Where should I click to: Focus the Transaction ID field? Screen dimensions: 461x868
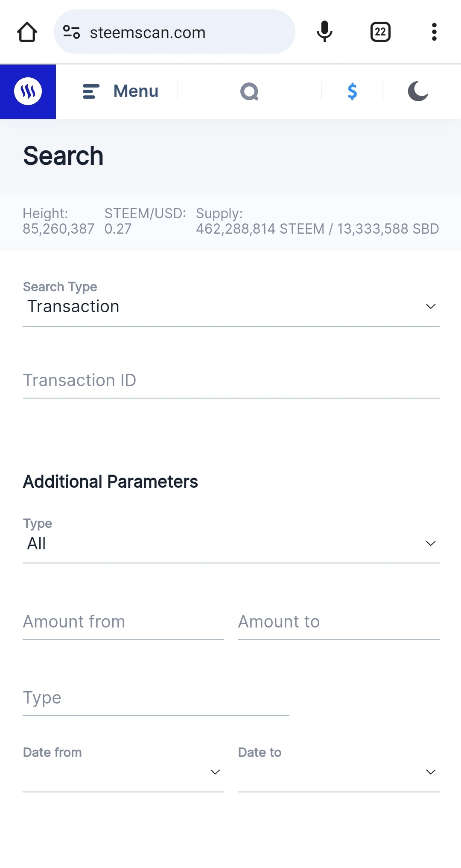pyautogui.click(x=231, y=381)
